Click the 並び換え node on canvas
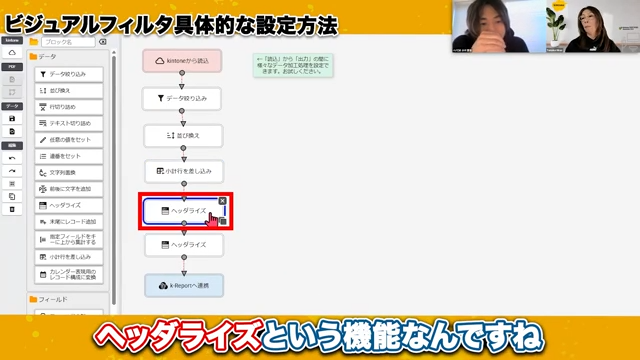640x360 pixels. 183,136
